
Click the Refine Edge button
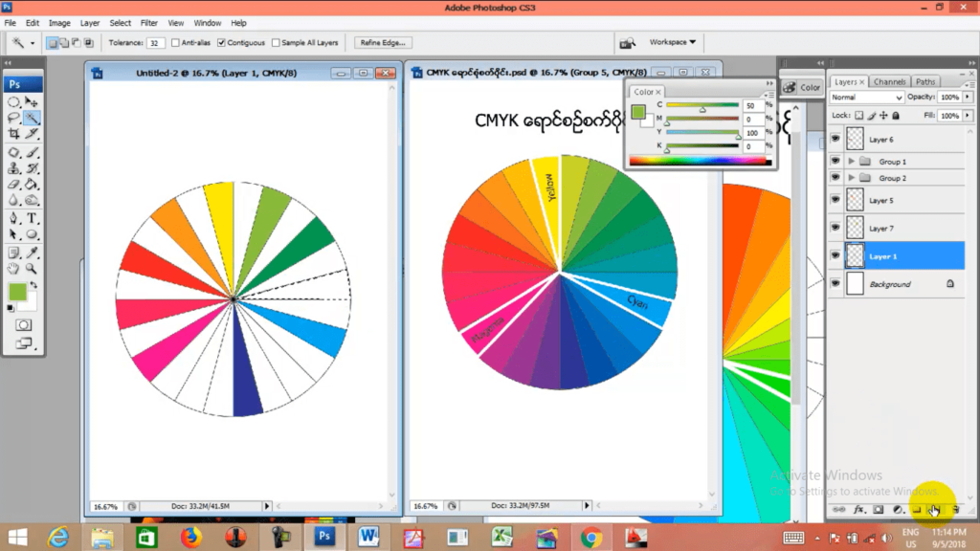383,42
